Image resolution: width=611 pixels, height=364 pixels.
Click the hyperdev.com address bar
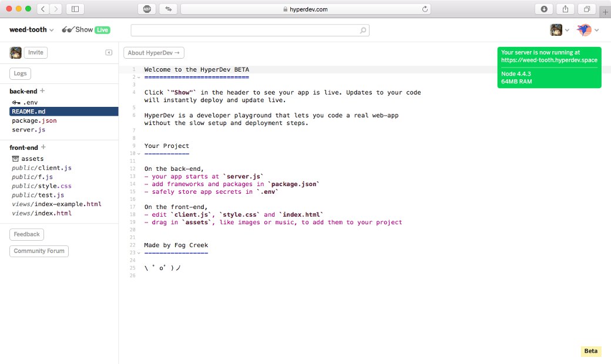305,9
